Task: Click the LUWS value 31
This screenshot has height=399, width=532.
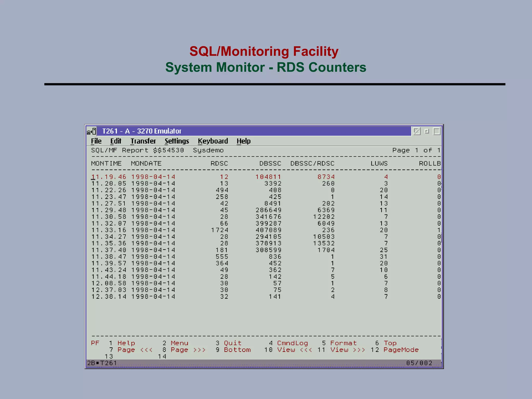Action: (x=384, y=257)
